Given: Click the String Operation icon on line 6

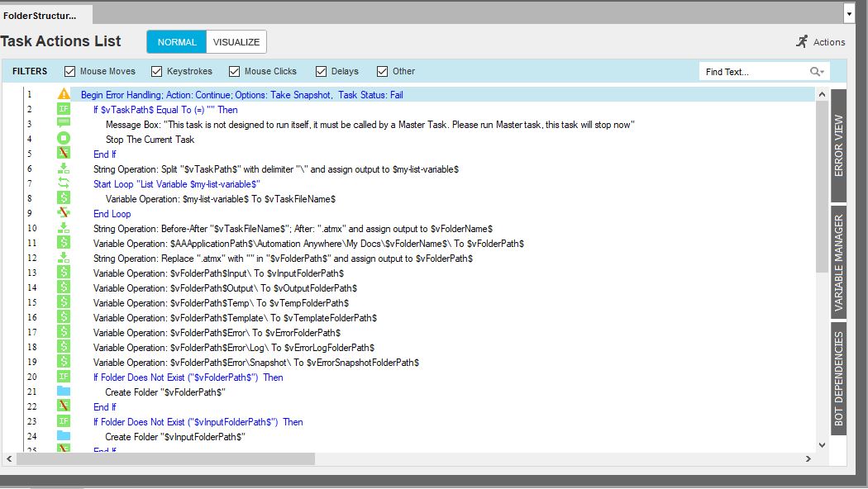Looking at the screenshot, I should point(64,169).
